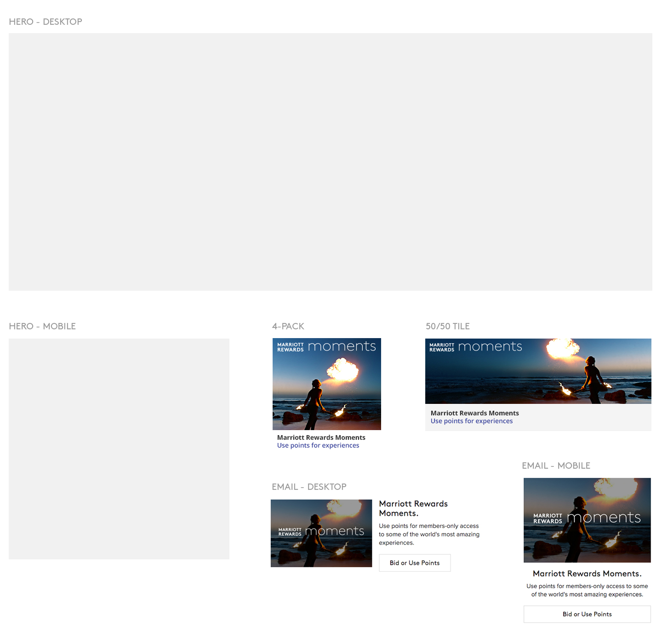The image size is (662, 644).
Task: Click the Email Desktop description paragraph
Action: tap(428, 534)
